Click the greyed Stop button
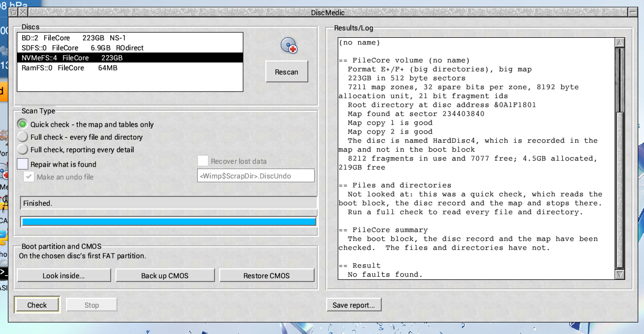644x334 pixels. (92, 305)
